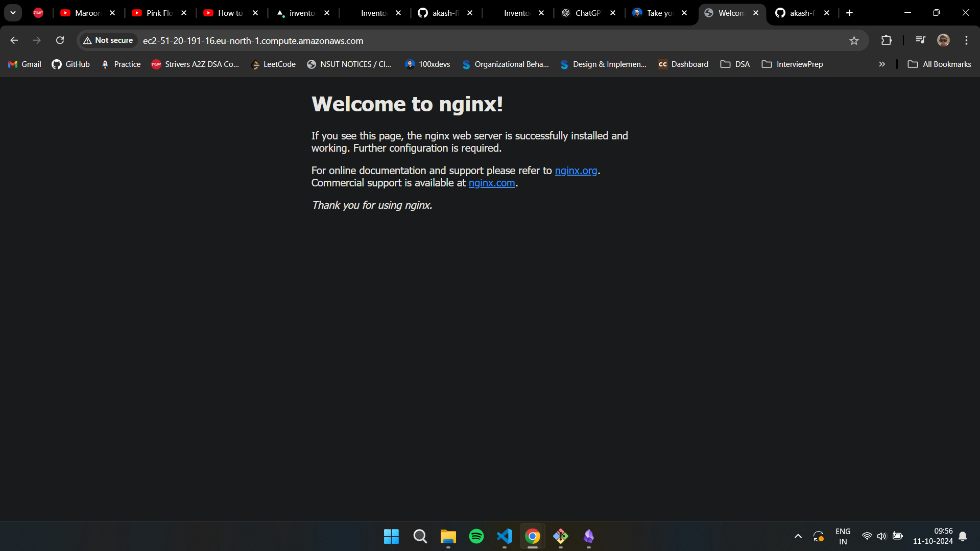Screen dimensions: 980x551
Task: Open the nginx.org documentation link
Action: click(x=576, y=171)
